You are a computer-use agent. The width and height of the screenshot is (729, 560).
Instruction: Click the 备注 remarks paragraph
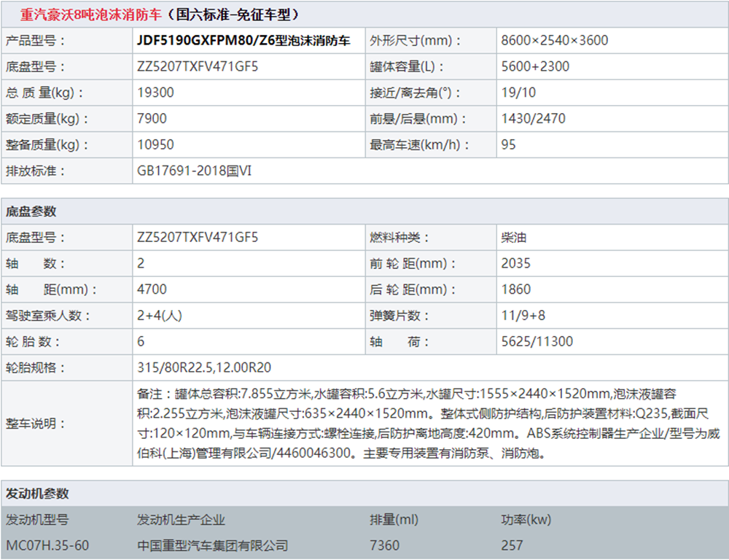pyautogui.click(x=428, y=423)
